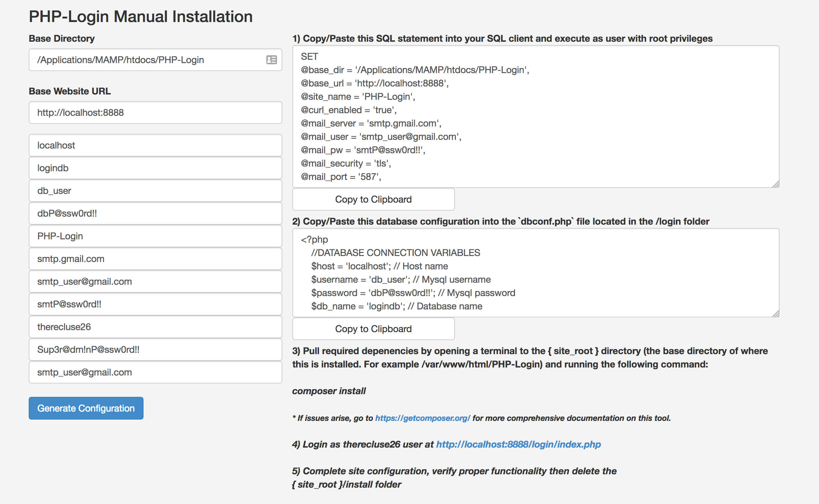This screenshot has height=504, width=819.
Task: Click the step 2 dbconf.php instruction heading
Action: [x=501, y=221]
